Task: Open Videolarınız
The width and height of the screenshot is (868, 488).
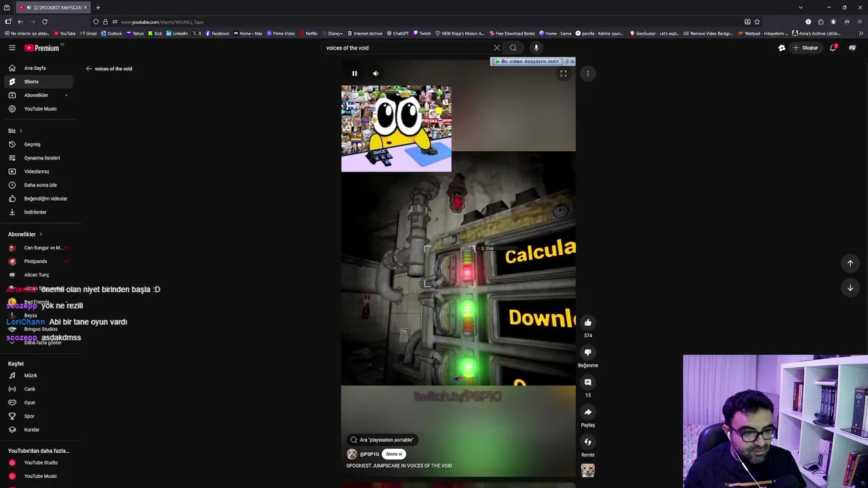Action: pos(39,171)
